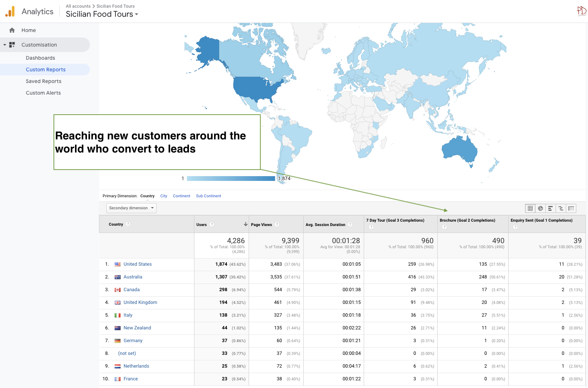Sort by Page Views column header

[261, 225]
